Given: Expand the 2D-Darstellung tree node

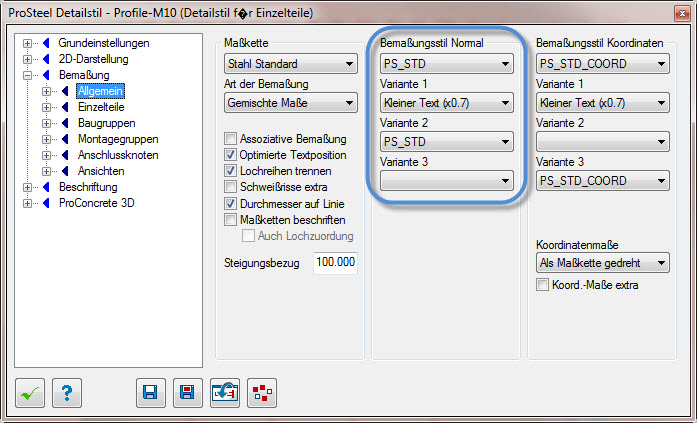Looking at the screenshot, I should pos(28,60).
